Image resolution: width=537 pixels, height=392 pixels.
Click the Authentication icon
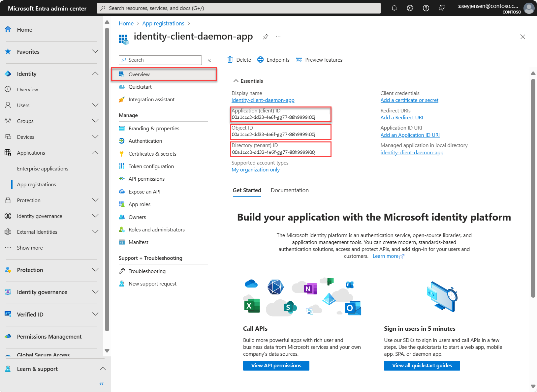pyautogui.click(x=122, y=141)
